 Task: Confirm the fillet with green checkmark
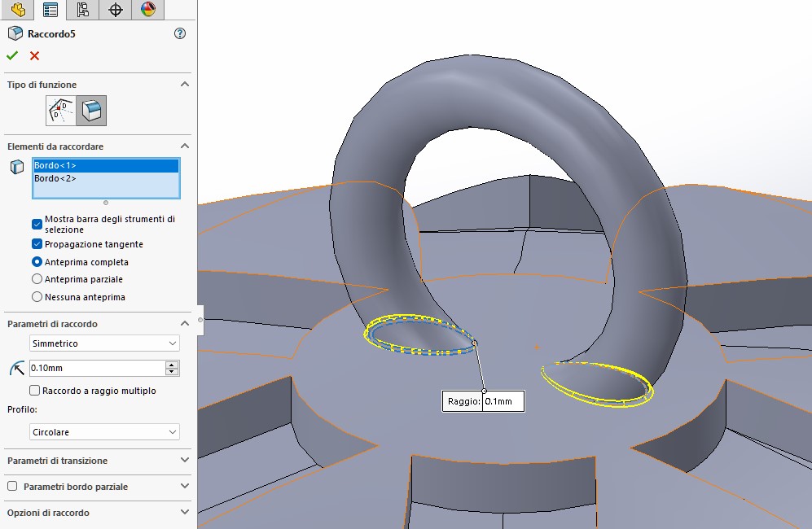pyautogui.click(x=12, y=55)
